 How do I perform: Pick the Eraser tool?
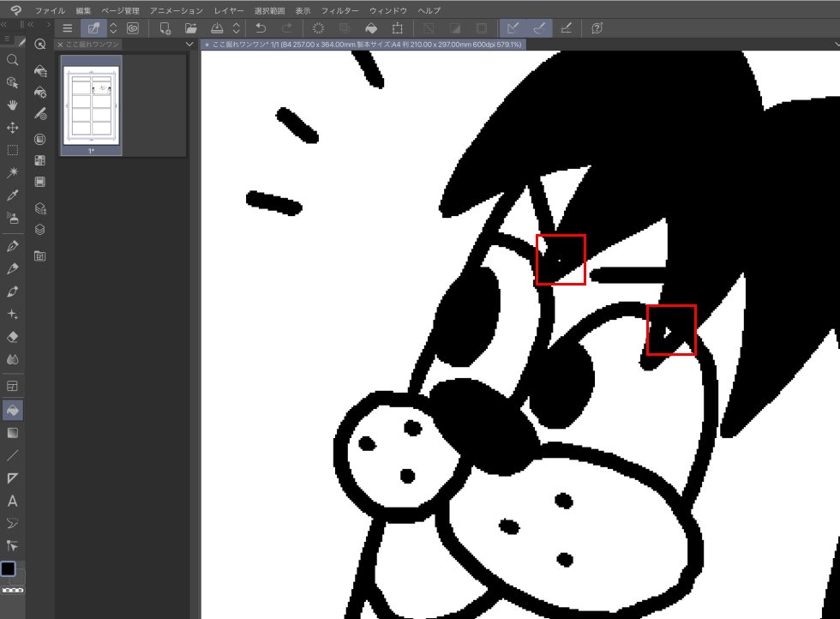tap(13, 337)
